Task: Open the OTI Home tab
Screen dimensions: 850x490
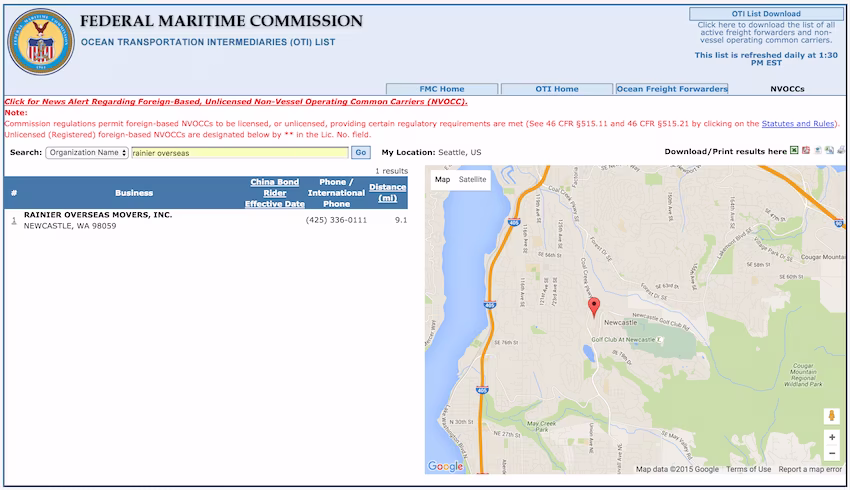Action: pos(557,89)
